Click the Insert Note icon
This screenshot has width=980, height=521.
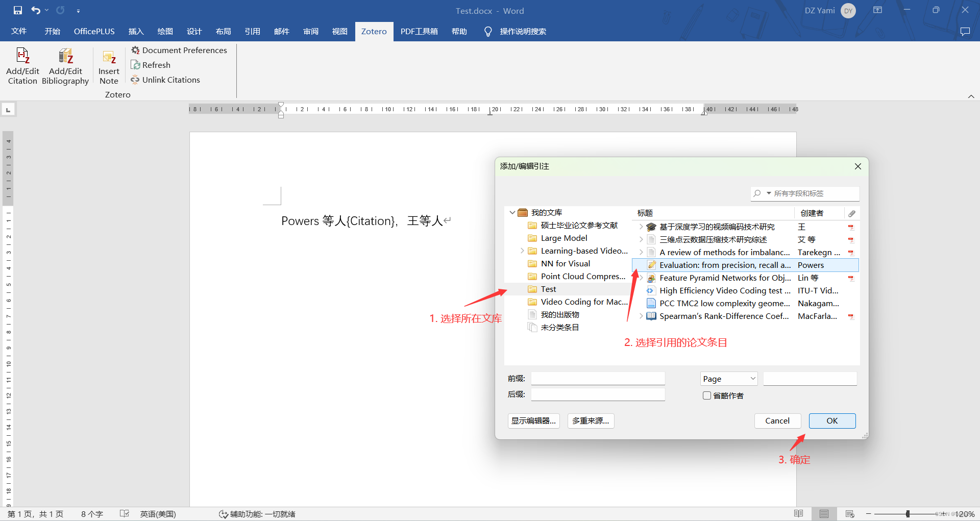(109, 57)
